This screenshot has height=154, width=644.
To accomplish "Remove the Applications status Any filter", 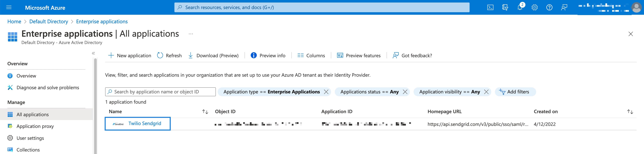I will coord(405,92).
